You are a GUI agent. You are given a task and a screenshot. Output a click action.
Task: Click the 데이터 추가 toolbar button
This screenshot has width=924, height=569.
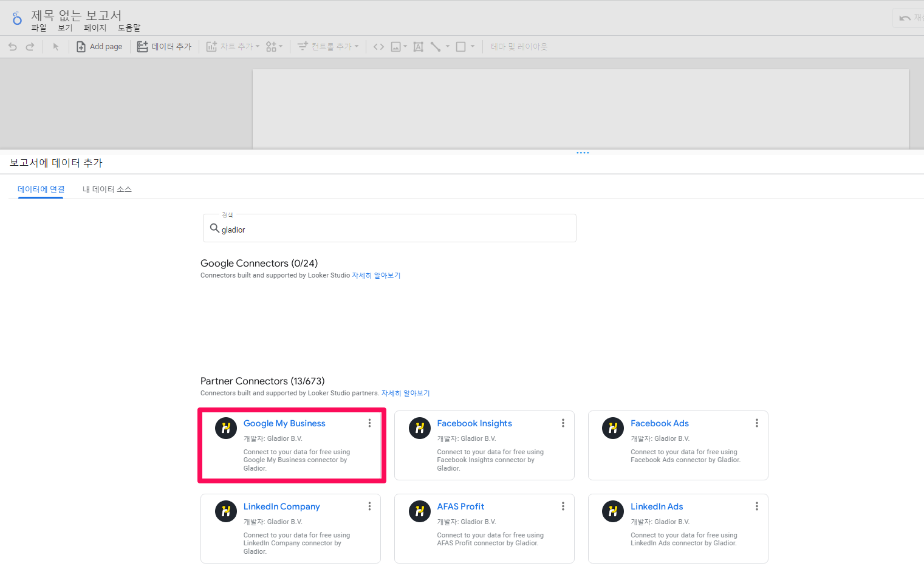point(164,47)
